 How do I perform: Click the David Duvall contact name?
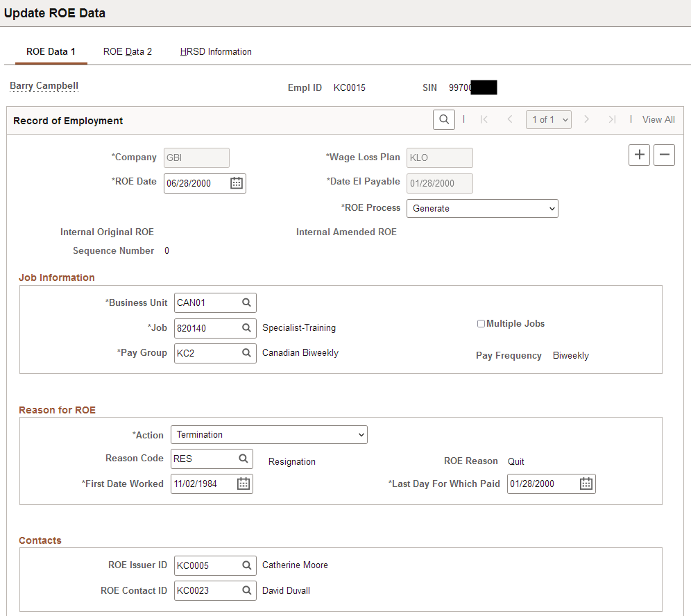coord(286,590)
